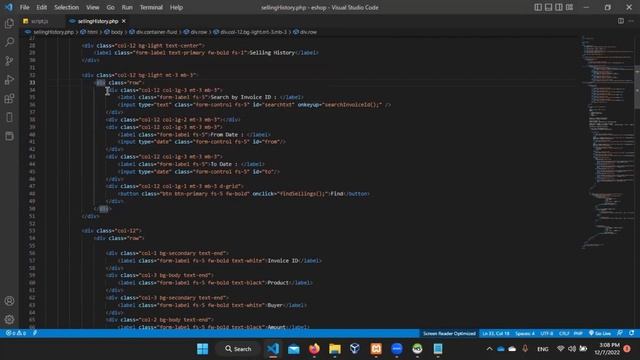Open the Mail app from the taskbar
The image size is (640, 360).
click(x=293, y=349)
